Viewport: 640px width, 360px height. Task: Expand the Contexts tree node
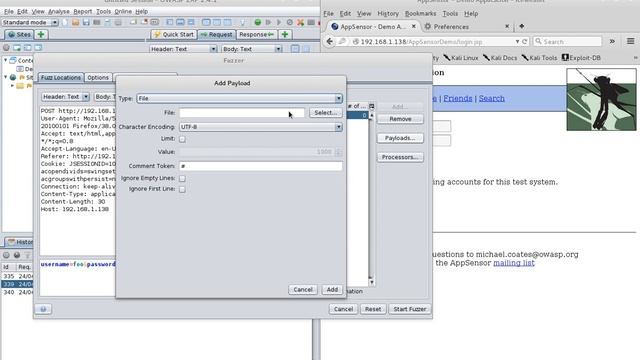(6, 60)
